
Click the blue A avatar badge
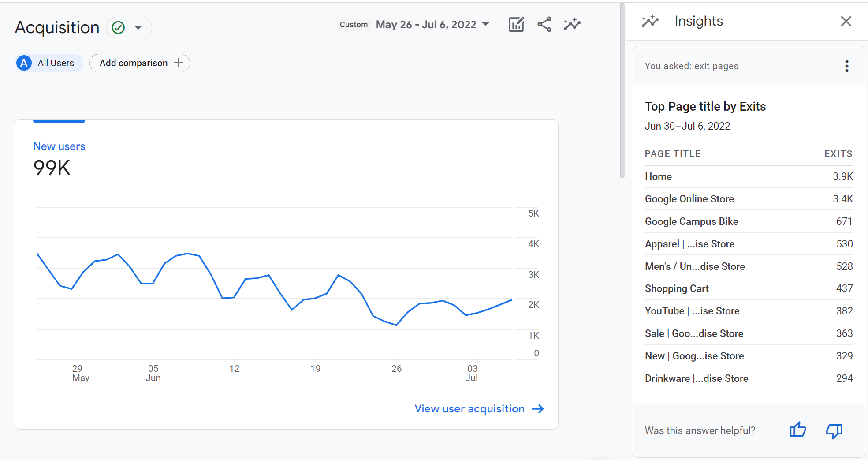pyautogui.click(x=24, y=63)
